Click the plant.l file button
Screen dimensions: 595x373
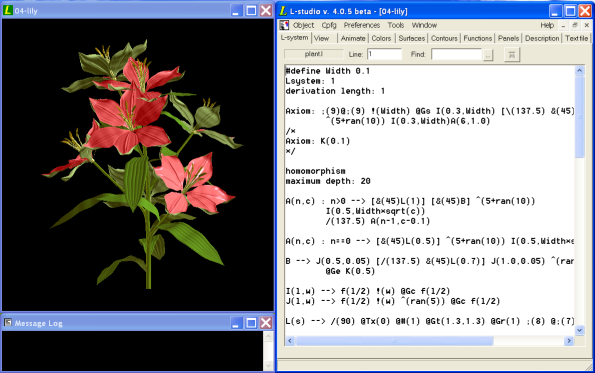click(313, 54)
